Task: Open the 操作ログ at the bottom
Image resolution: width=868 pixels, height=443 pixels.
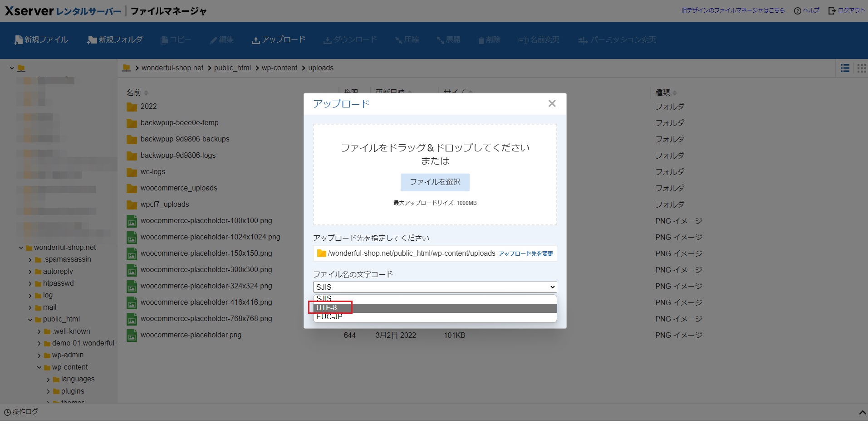Action: pos(21,412)
